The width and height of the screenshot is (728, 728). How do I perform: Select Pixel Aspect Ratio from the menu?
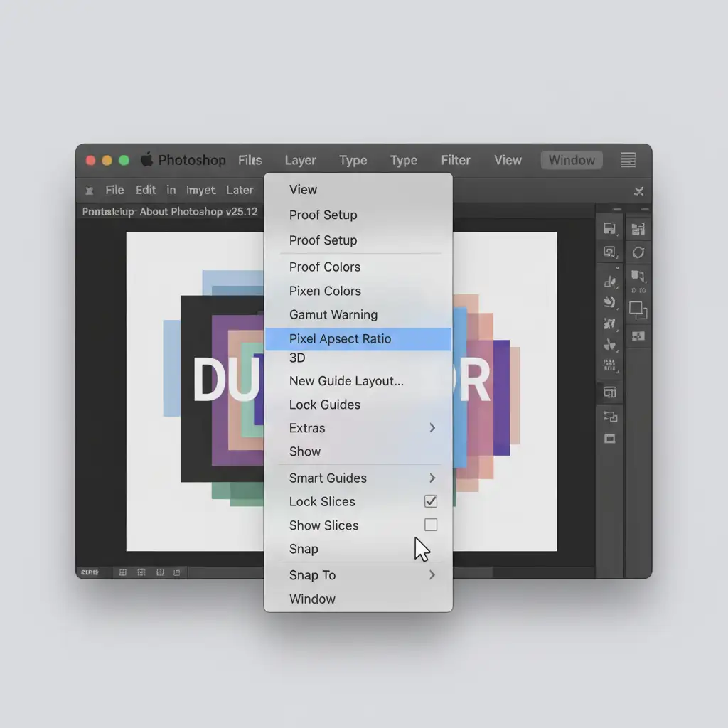[340, 339]
